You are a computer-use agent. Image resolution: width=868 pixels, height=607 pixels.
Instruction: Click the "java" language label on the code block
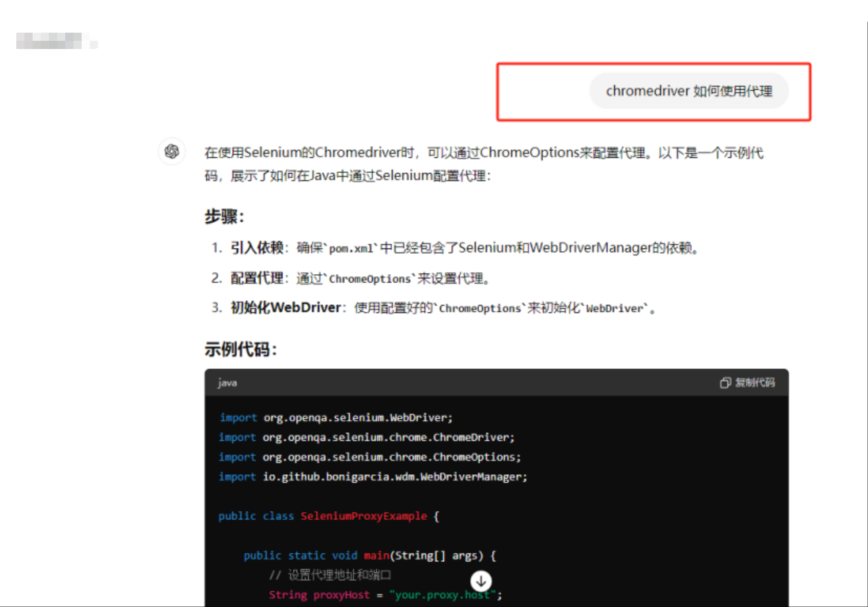[227, 383]
